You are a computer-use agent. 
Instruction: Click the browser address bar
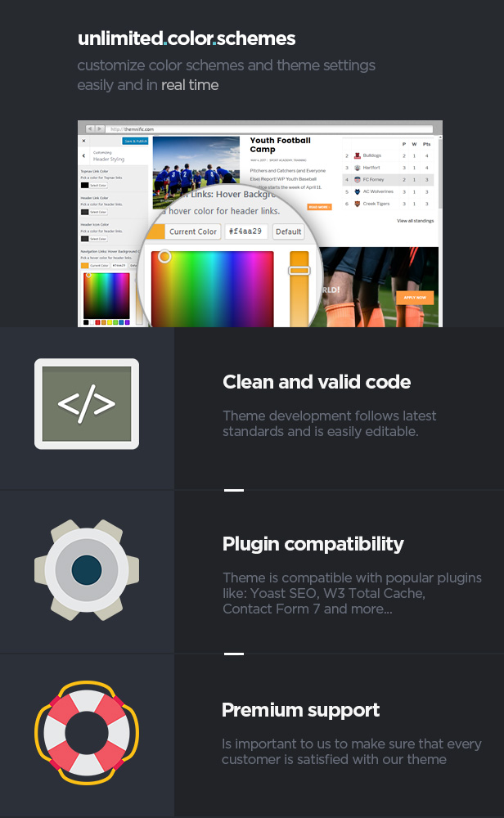tap(270, 129)
